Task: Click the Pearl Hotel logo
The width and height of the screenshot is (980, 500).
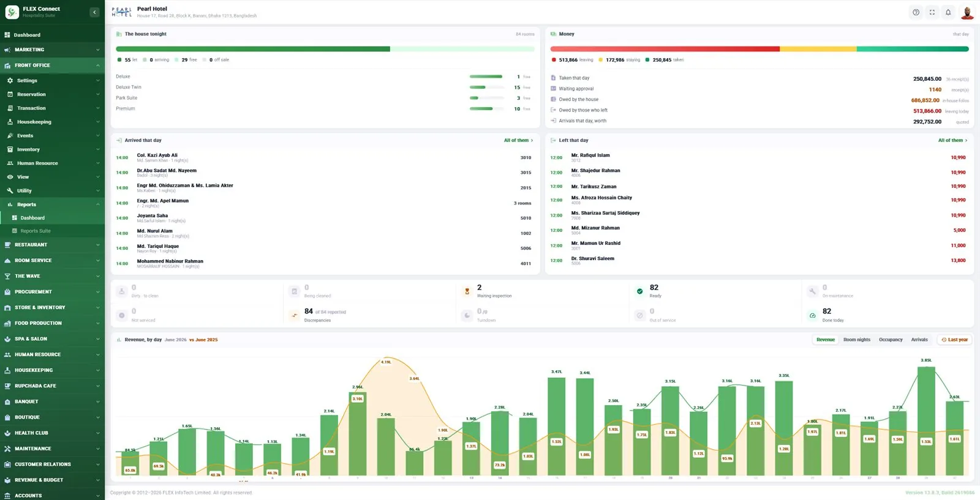Action: click(x=122, y=12)
